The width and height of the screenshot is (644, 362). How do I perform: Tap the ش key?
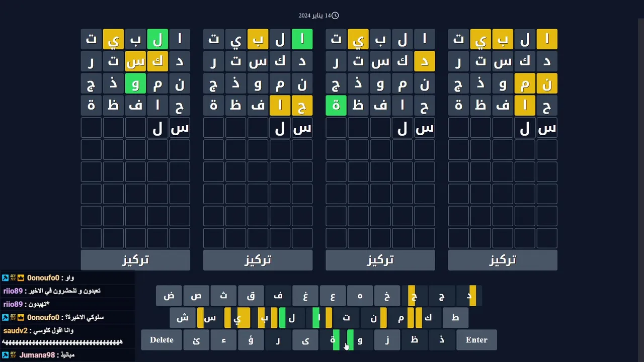click(183, 318)
